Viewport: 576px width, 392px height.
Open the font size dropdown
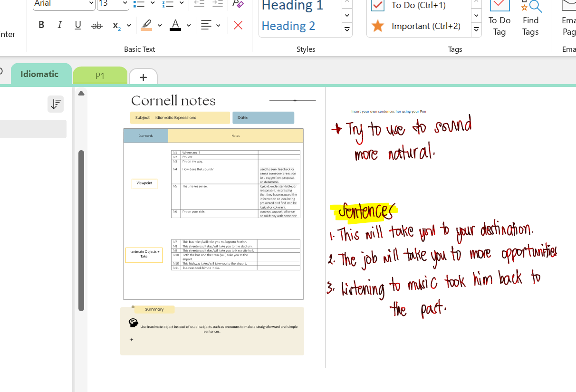click(x=125, y=4)
